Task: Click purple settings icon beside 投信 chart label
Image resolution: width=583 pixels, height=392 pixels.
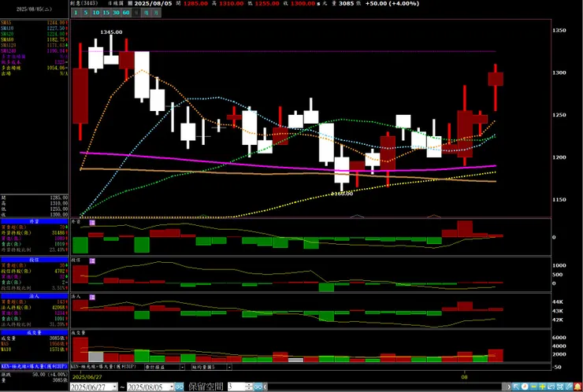Action: click(92, 261)
